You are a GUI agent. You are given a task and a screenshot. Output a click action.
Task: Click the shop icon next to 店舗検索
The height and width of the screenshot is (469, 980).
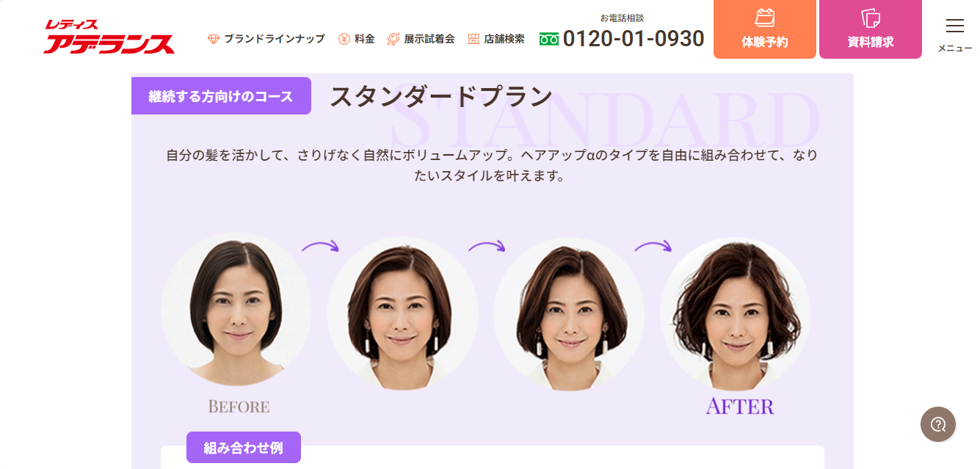pyautogui.click(x=473, y=39)
